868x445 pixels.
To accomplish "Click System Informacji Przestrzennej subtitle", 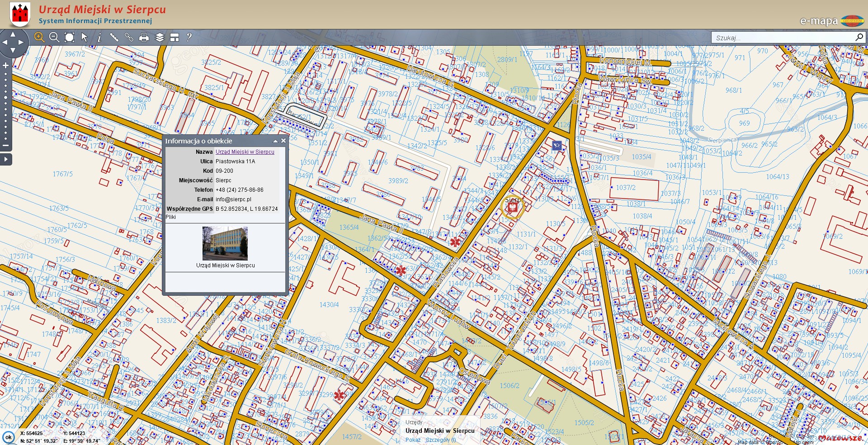I will pos(95,21).
